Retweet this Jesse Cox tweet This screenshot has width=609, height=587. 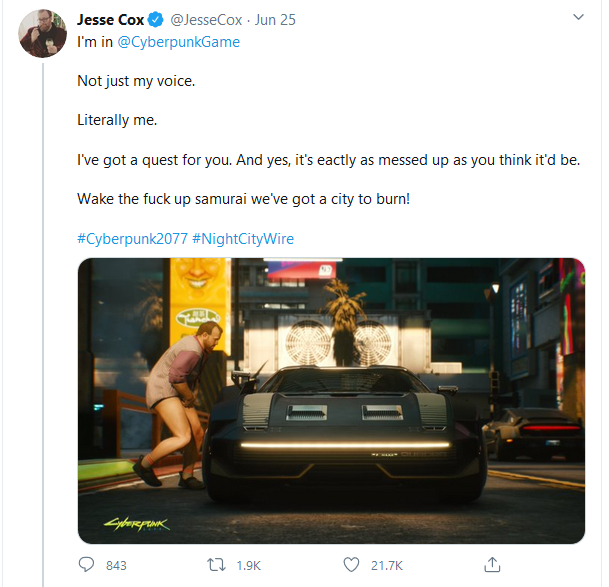tap(216, 564)
